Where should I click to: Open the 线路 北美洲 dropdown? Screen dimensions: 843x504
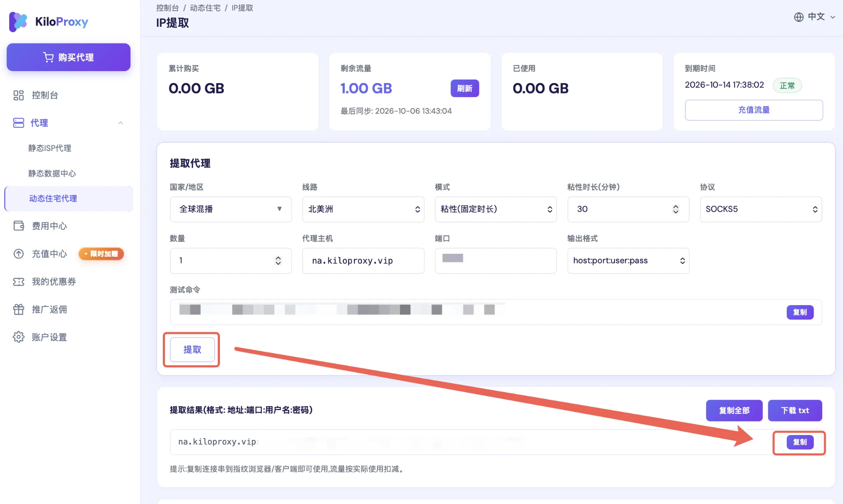tap(363, 209)
